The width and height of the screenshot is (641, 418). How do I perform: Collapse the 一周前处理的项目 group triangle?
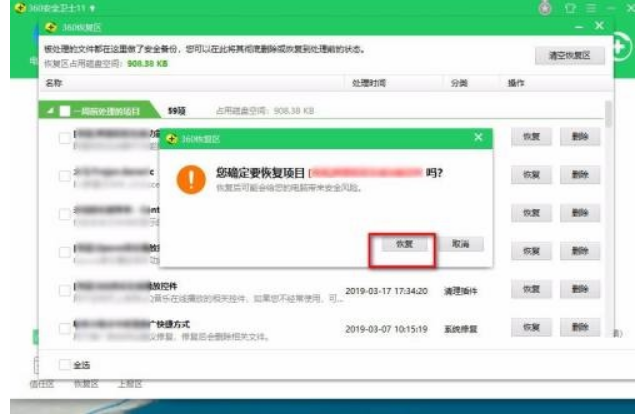click(x=50, y=111)
